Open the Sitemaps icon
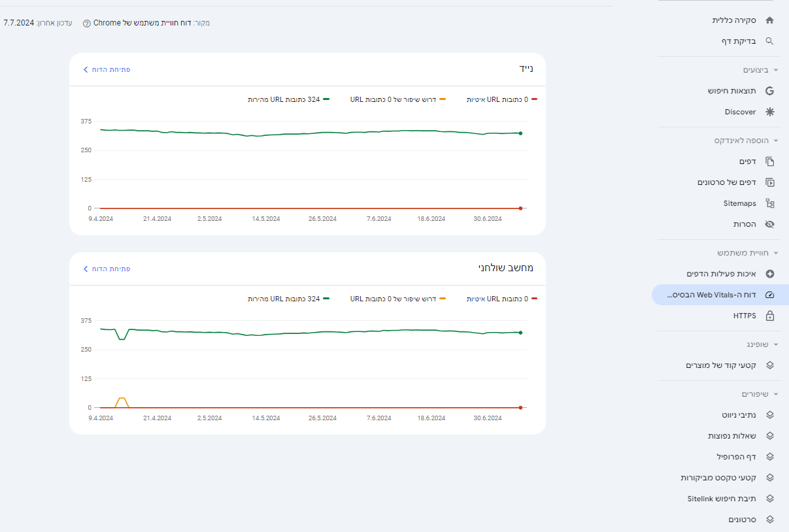Screen dimensions: 789x532 click(769, 203)
